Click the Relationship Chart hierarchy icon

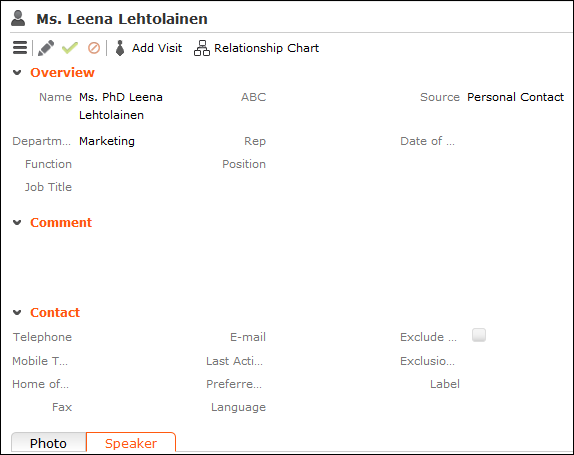tap(202, 48)
